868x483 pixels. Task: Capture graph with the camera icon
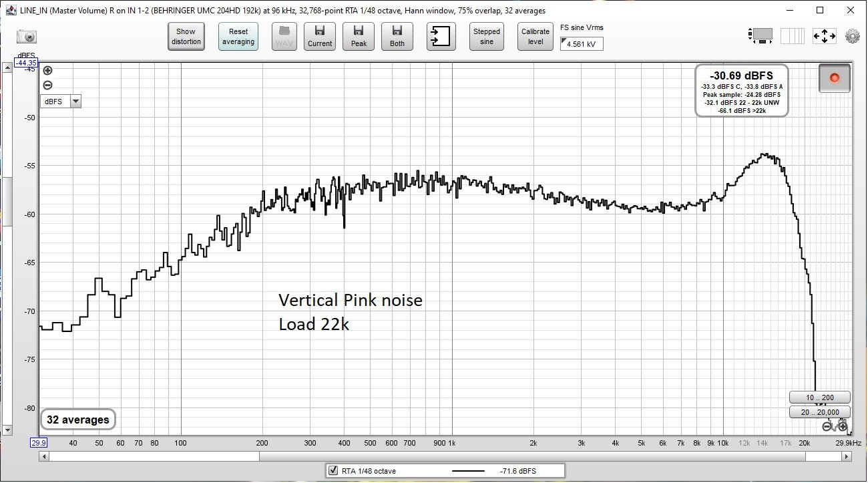point(26,37)
